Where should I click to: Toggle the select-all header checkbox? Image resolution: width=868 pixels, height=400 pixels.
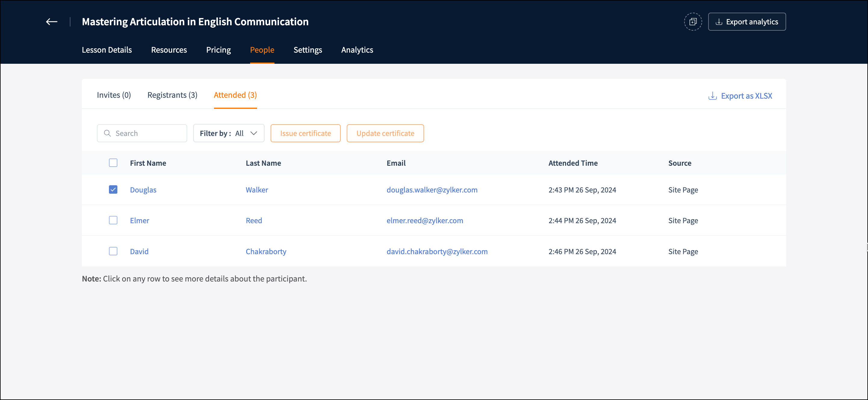coord(113,163)
